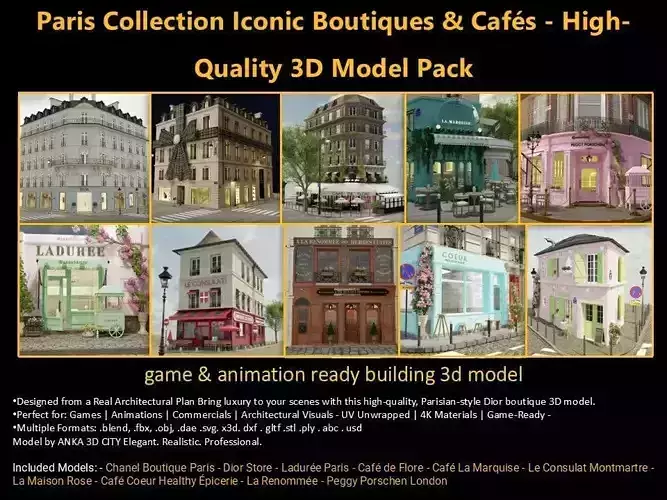
Task: Click the Ladurée green kiosk storefront thumbnail
Action: (x=84, y=290)
